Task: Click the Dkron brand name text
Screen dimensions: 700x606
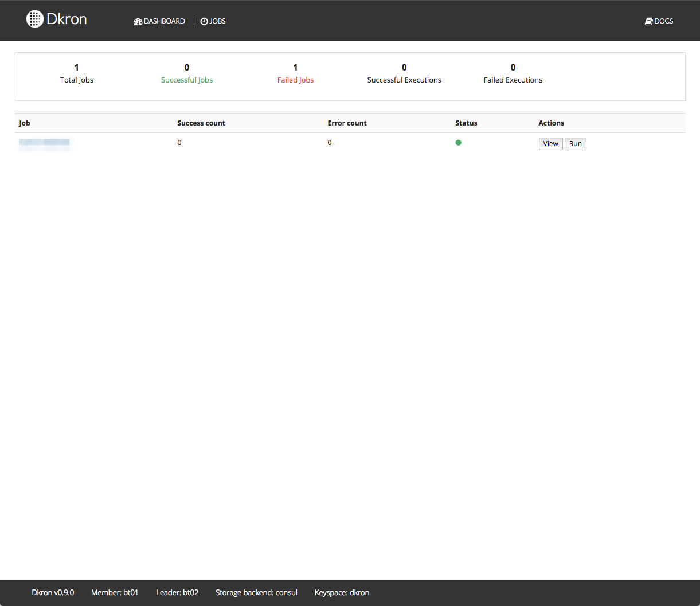Action: point(67,19)
